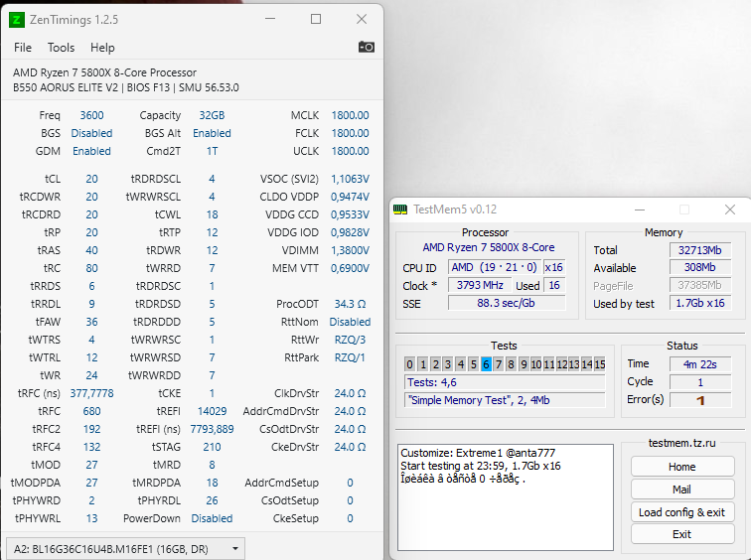Image resolution: width=751 pixels, height=560 pixels.
Task: Click the TestMem5 log text area
Action: click(x=506, y=497)
